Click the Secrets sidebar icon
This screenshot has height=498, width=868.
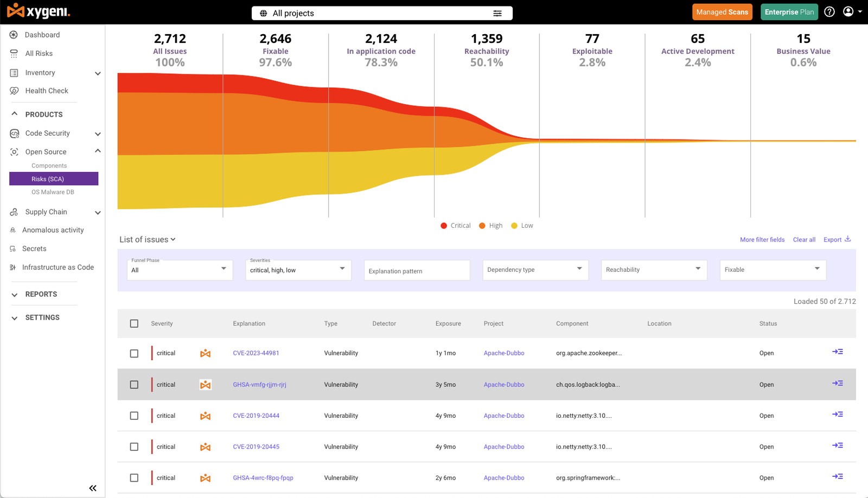click(13, 249)
